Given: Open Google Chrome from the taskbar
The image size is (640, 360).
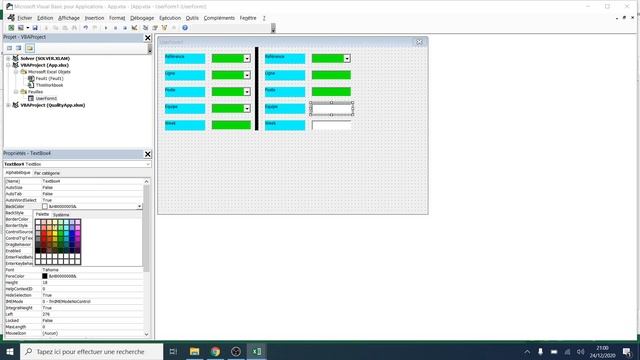Looking at the screenshot, I should [x=216, y=351].
